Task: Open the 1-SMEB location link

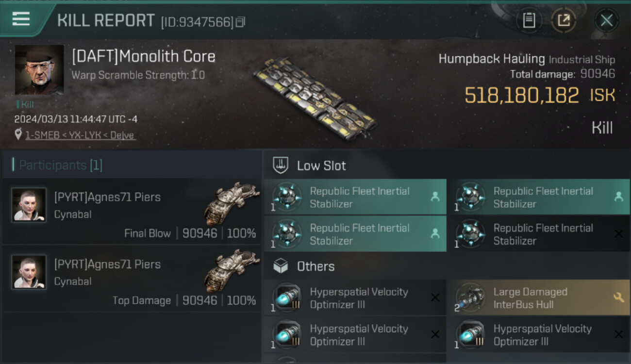Action: (x=80, y=135)
